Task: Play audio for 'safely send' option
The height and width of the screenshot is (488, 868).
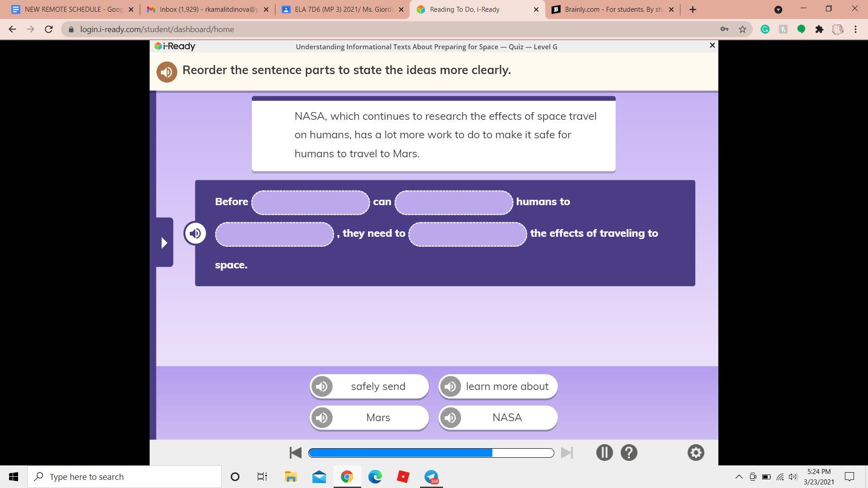Action: point(322,387)
